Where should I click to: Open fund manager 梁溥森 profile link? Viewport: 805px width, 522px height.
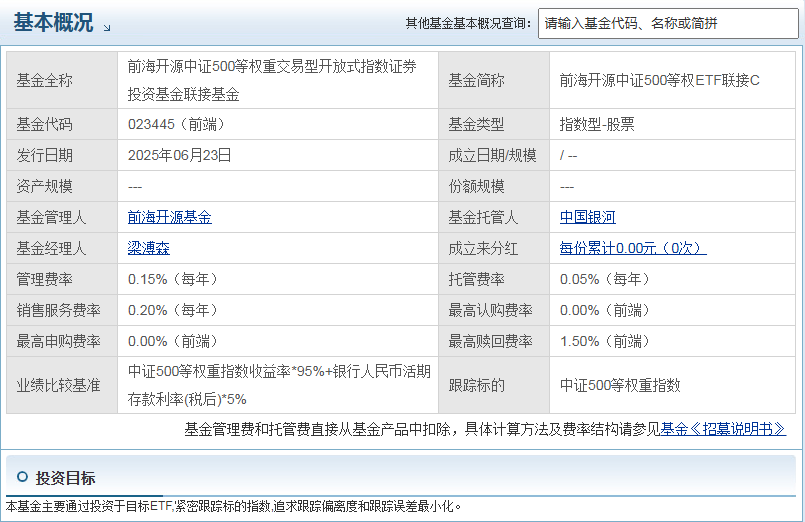(x=148, y=248)
